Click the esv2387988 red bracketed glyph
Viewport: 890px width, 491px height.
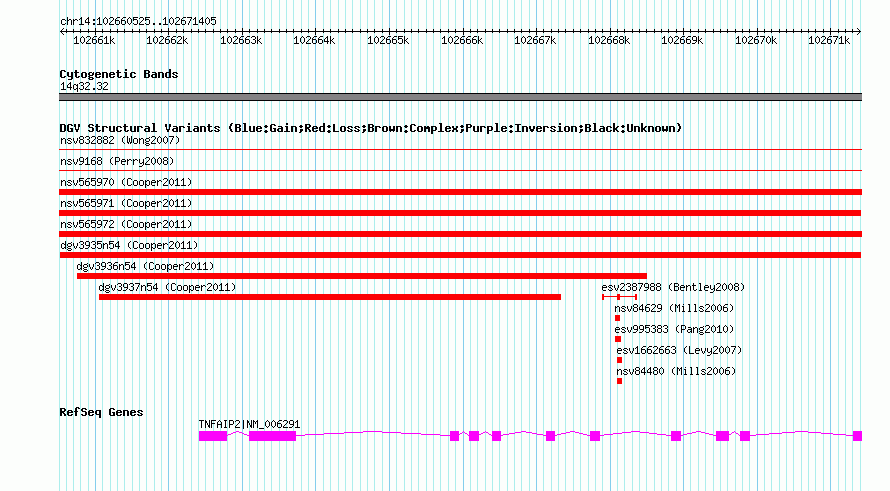click(x=620, y=297)
